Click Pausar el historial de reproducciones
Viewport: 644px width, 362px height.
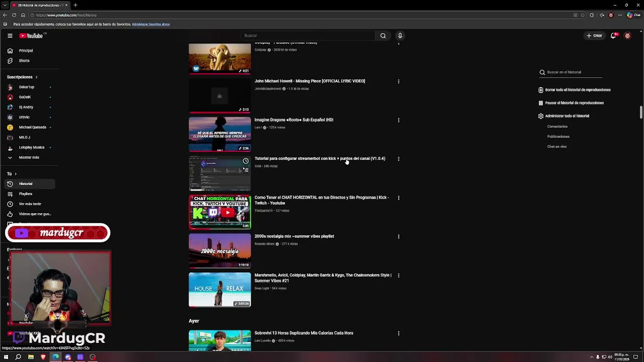pyautogui.click(x=571, y=103)
